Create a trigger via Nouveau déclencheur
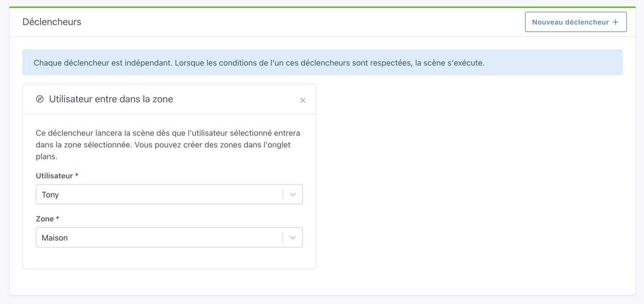 [576, 22]
